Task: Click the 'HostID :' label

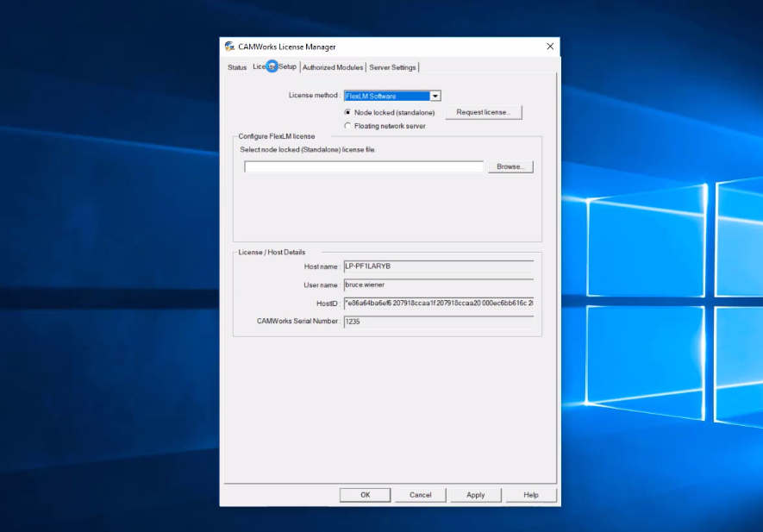Action: [x=328, y=304]
